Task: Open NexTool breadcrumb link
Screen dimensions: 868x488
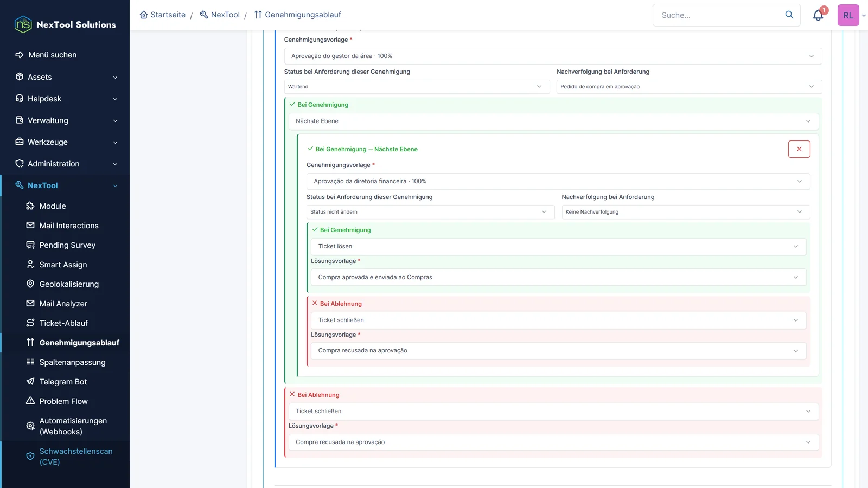Action: [220, 15]
